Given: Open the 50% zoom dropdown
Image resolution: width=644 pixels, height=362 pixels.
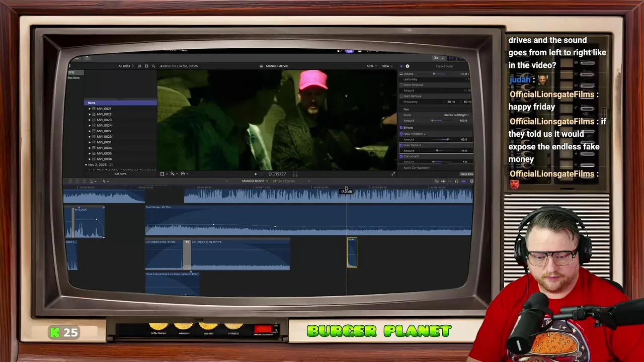Looking at the screenshot, I should 371,66.
